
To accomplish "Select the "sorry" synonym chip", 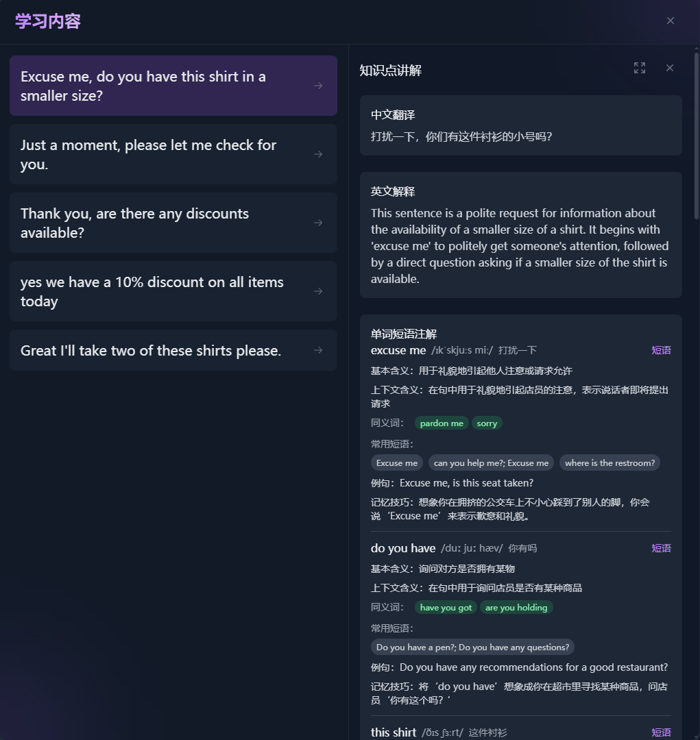I will click(487, 423).
